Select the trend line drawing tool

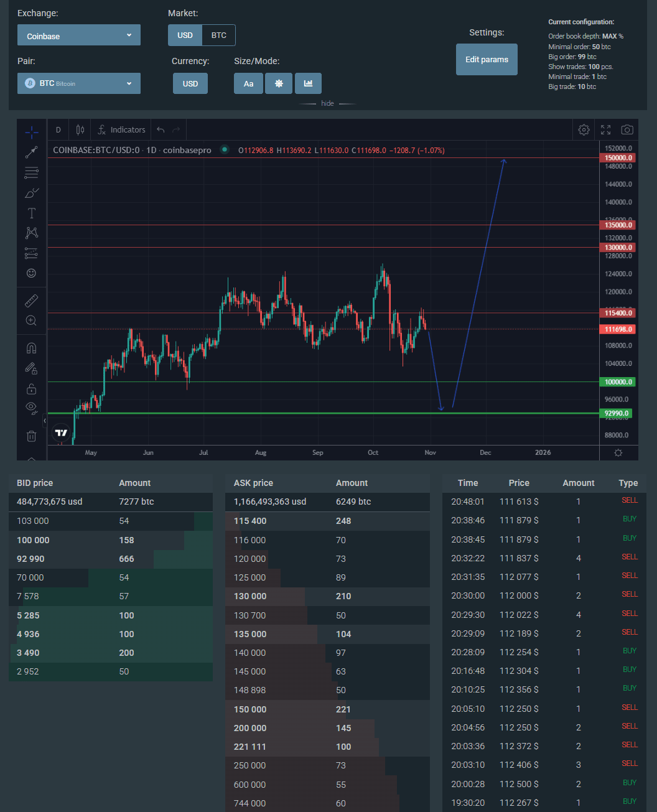31,152
